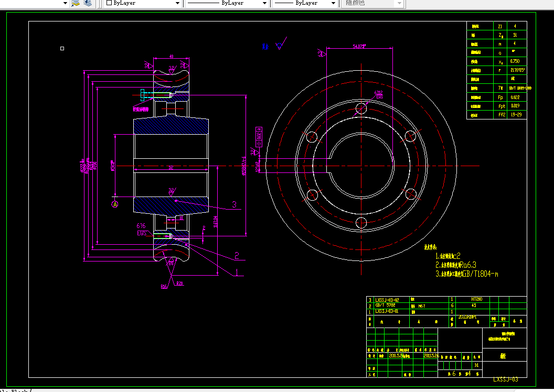Image resolution: width=554 pixels, height=392 pixels.
Task: Select the HT200 material cell
Action: pos(476,299)
